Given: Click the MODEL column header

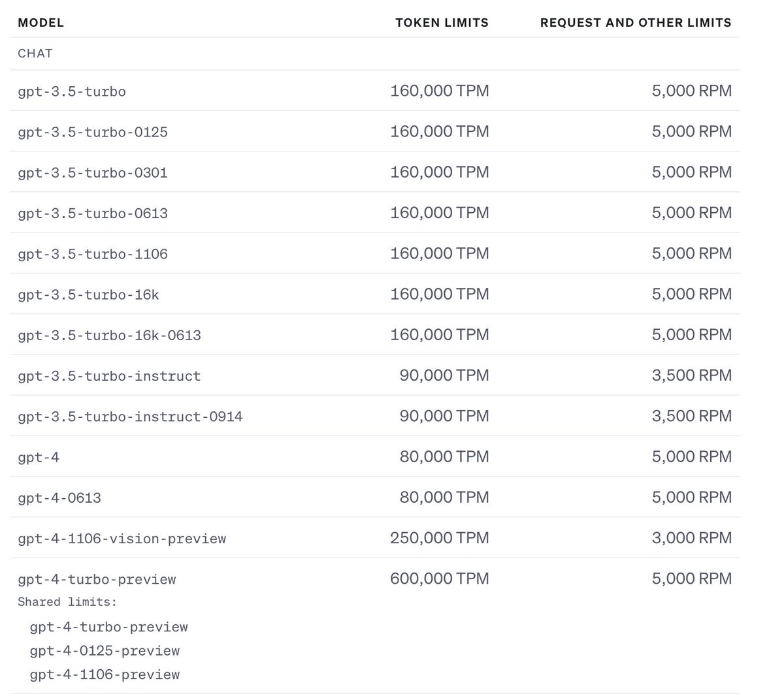Looking at the screenshot, I should 41,22.
